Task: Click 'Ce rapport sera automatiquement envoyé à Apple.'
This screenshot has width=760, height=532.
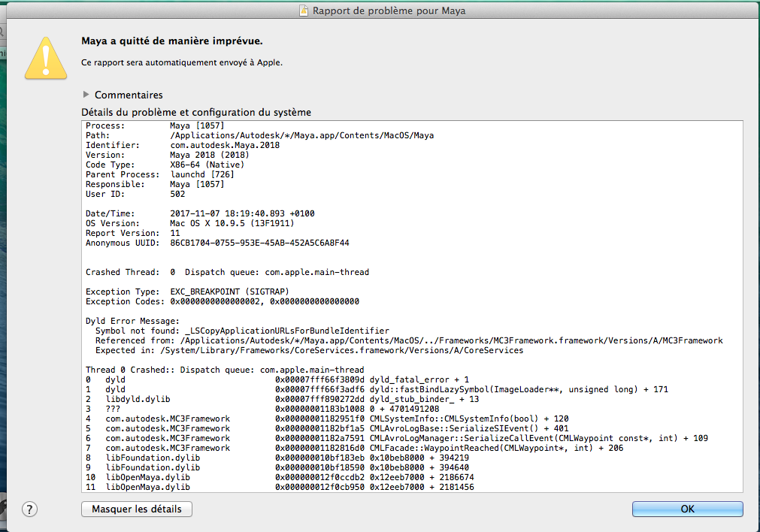Action: pyautogui.click(x=182, y=62)
